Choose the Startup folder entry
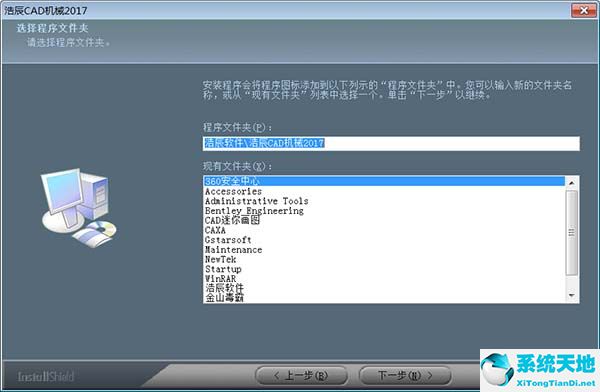The width and height of the screenshot is (600, 392). pyautogui.click(x=384, y=269)
